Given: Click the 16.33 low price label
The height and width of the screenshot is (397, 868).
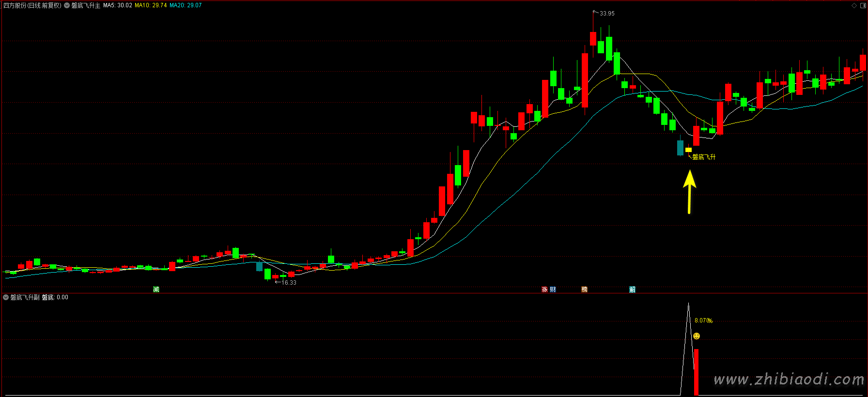Looking at the screenshot, I should click(x=289, y=283).
